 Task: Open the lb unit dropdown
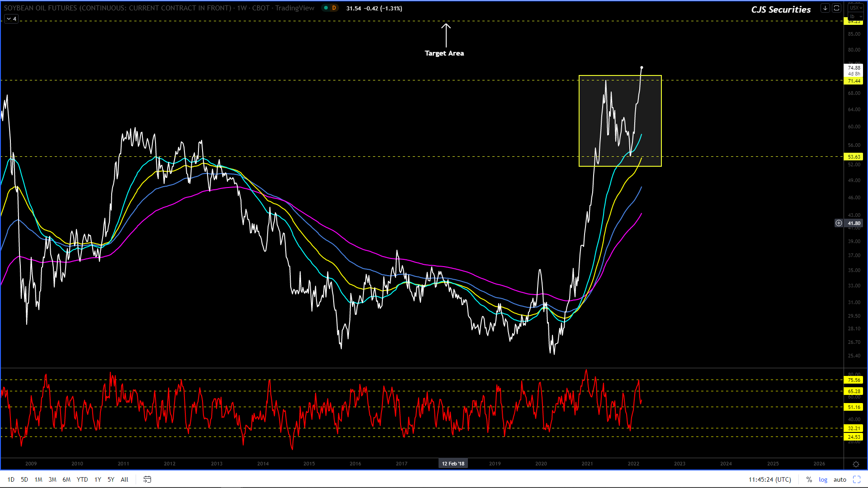point(855,16)
